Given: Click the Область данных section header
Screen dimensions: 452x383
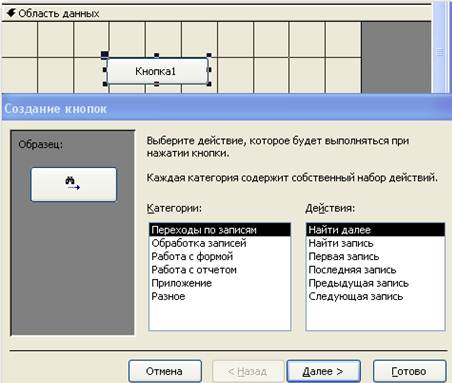Looking at the screenshot, I should pos(216,13).
